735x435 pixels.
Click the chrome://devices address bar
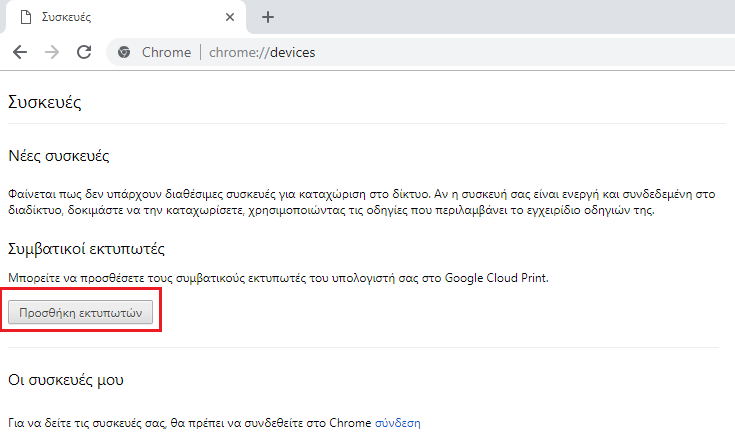(422, 52)
